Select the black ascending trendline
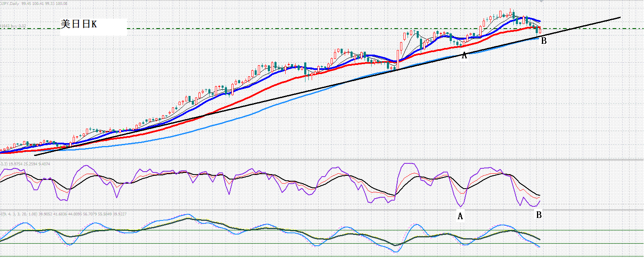Screen dimensions: 644x280 pos(327,86)
